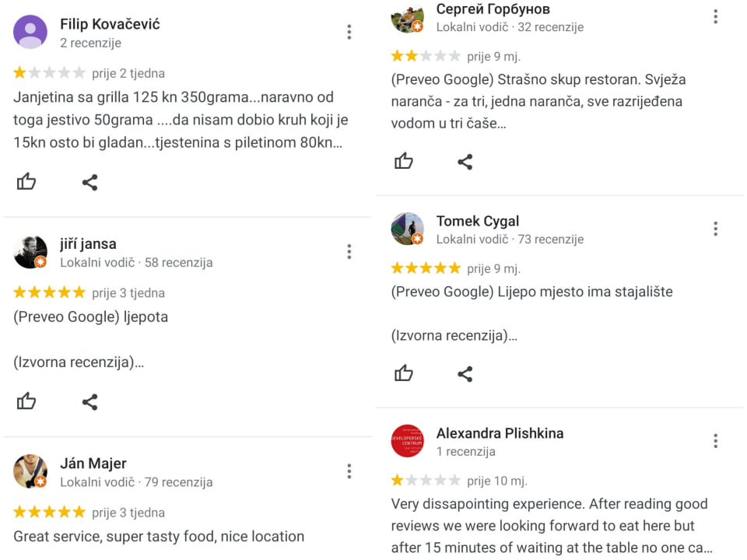This screenshot has height=560, width=747.
Task: Like Tomek Cygal's review
Action: point(404,373)
